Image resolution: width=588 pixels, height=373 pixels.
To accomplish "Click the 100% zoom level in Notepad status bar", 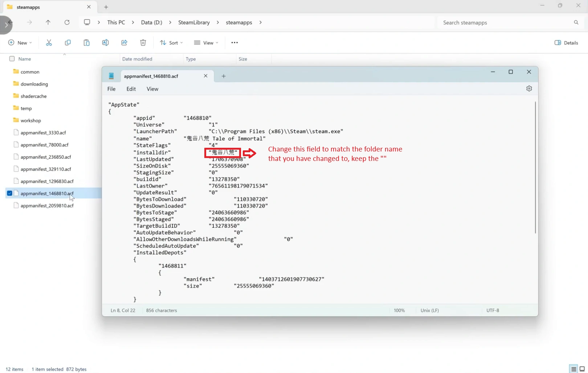I will click(x=399, y=311).
